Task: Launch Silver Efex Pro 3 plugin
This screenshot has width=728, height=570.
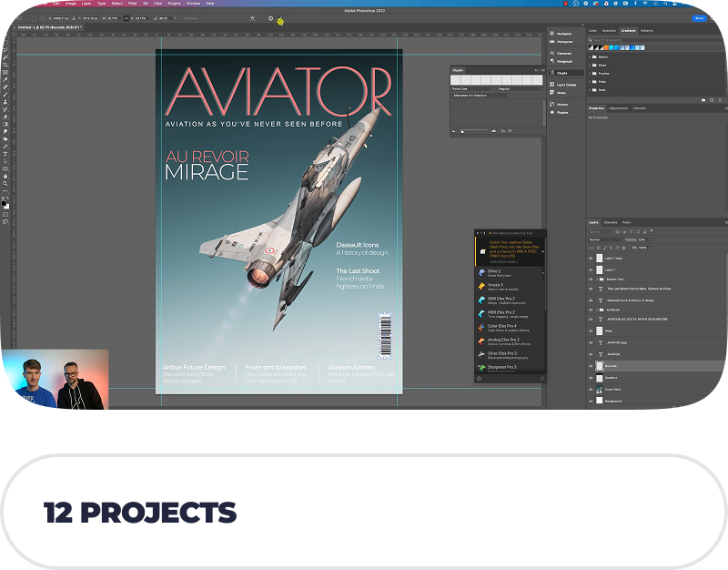Action: tap(510, 355)
